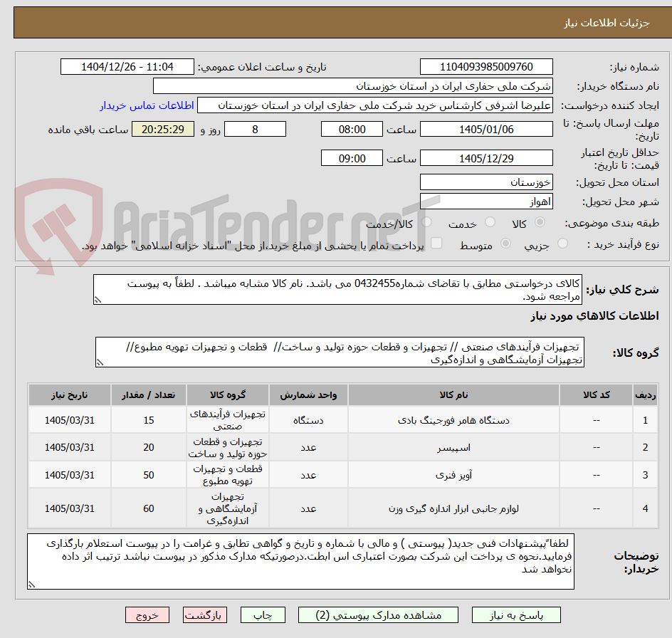Click quantity 50 in row 3
Viewport: 672px width, 638px height.
click(149, 475)
